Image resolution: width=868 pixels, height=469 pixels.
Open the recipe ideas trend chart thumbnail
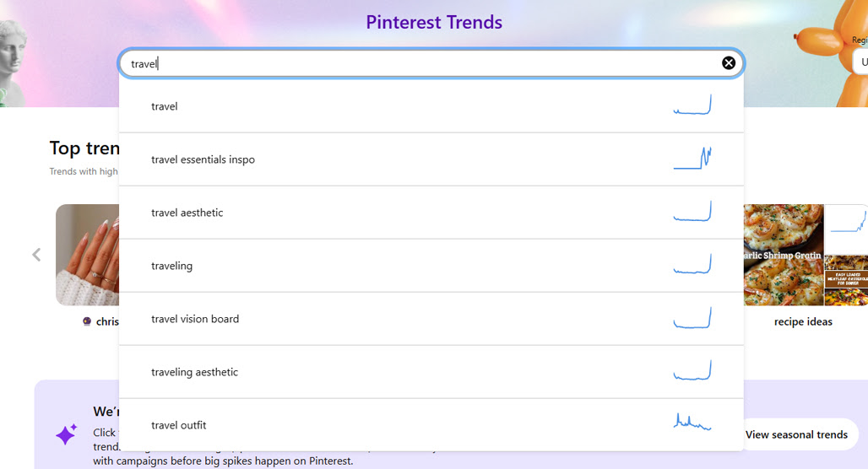tap(846, 229)
